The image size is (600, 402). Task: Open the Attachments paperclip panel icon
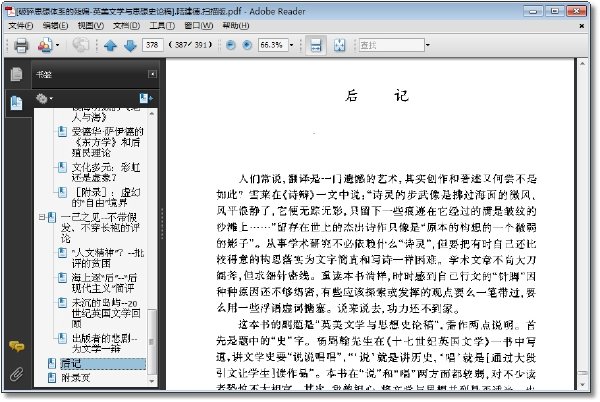coord(16,374)
